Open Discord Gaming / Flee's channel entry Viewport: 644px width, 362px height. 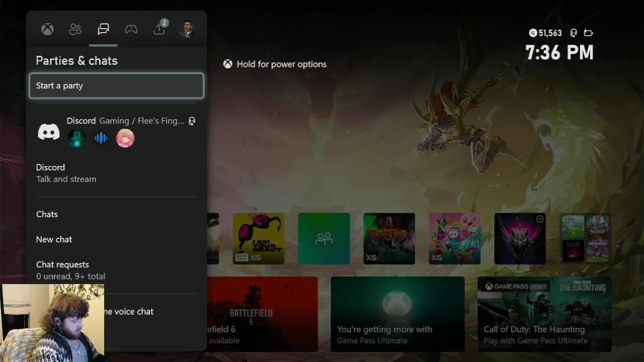tap(116, 131)
